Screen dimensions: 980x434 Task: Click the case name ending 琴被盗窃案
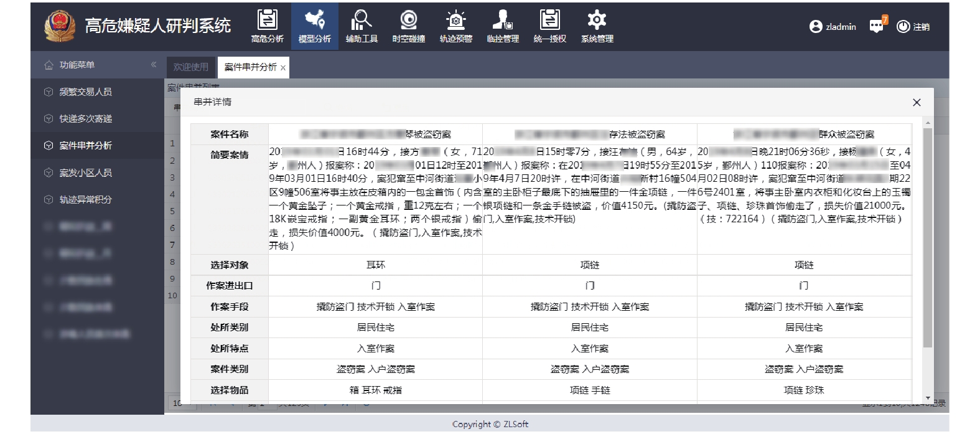tap(376, 134)
